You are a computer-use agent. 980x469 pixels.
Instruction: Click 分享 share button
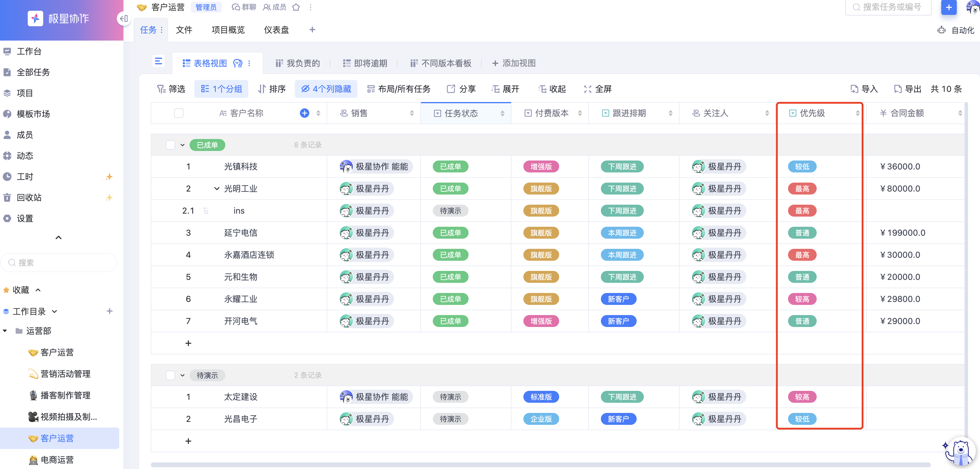[x=461, y=89]
